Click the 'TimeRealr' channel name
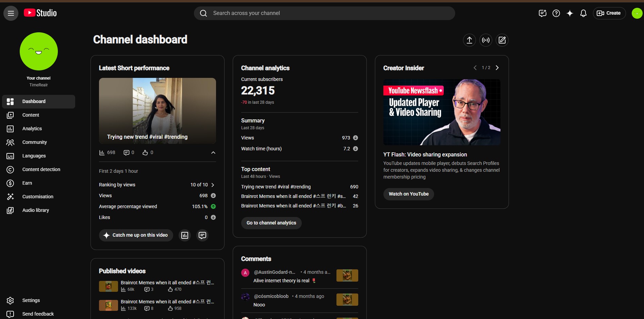This screenshot has width=644, height=319. (x=38, y=85)
